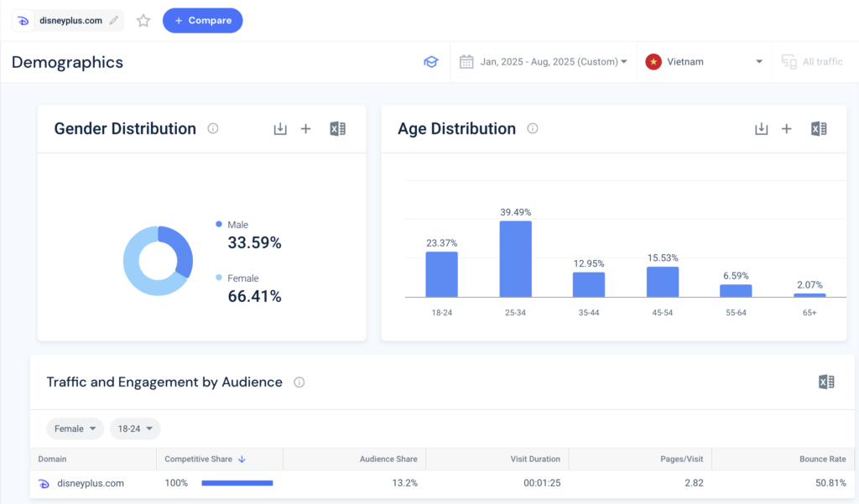Viewport: 859px width, 504px height.
Task: Expand the Female gender filter
Action: [75, 429]
